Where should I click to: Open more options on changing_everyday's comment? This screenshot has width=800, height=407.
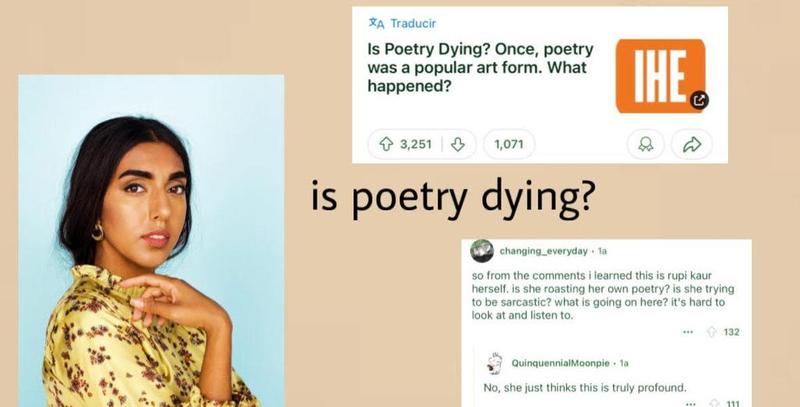click(687, 332)
